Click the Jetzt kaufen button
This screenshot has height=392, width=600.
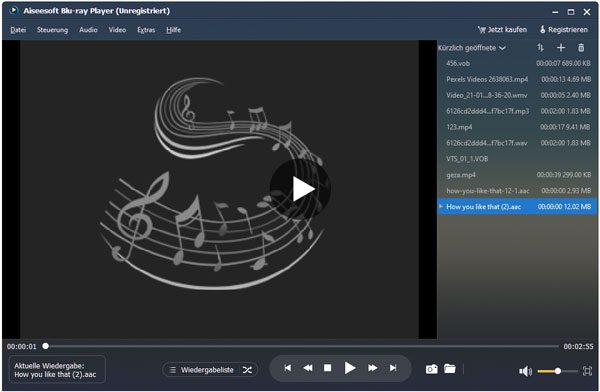point(502,29)
